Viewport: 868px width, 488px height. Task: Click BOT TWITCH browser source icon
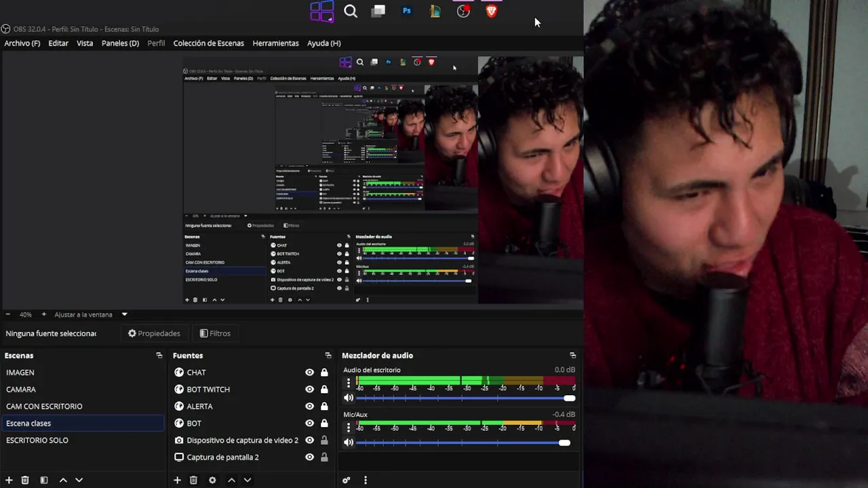click(179, 389)
